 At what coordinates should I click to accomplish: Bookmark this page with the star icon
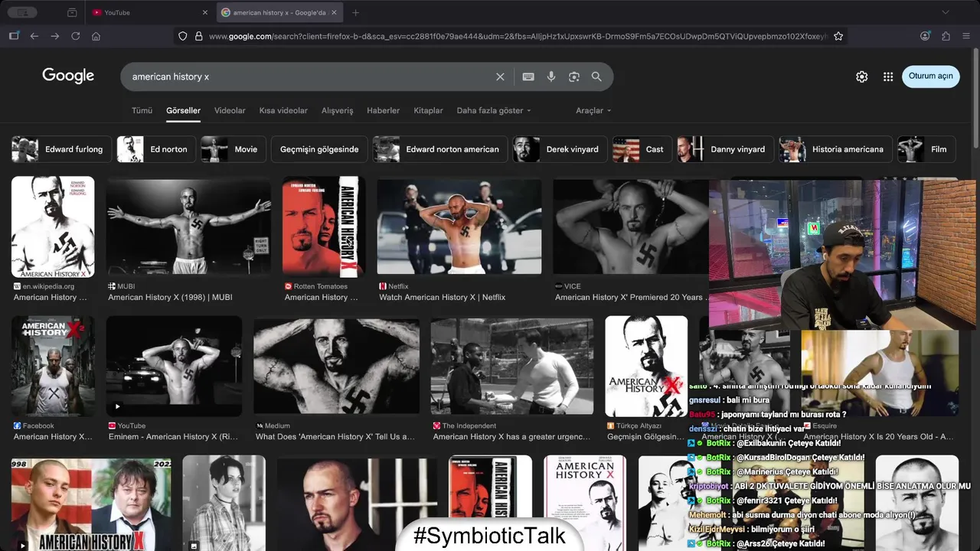click(838, 36)
